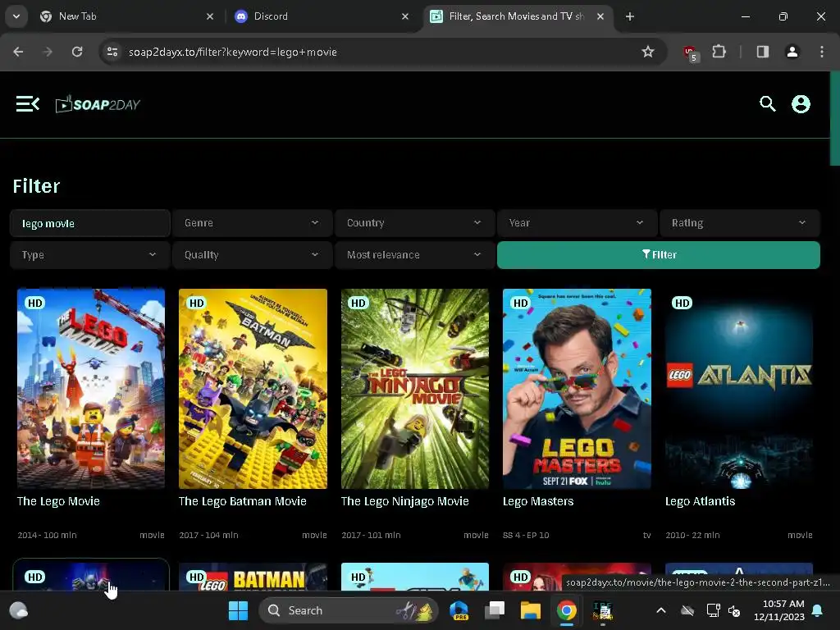Open the Chrome profile icon
This screenshot has height=630, width=840.
[x=792, y=52]
